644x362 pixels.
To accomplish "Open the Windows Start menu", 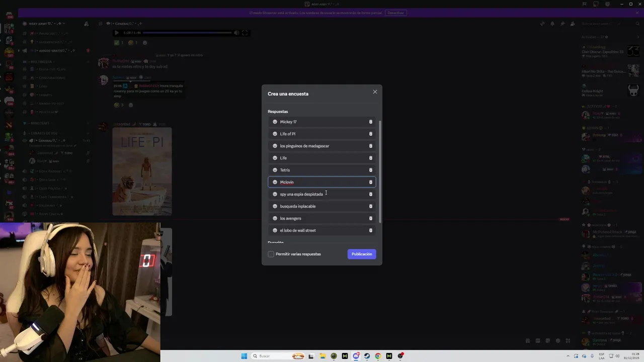I will tap(244, 356).
